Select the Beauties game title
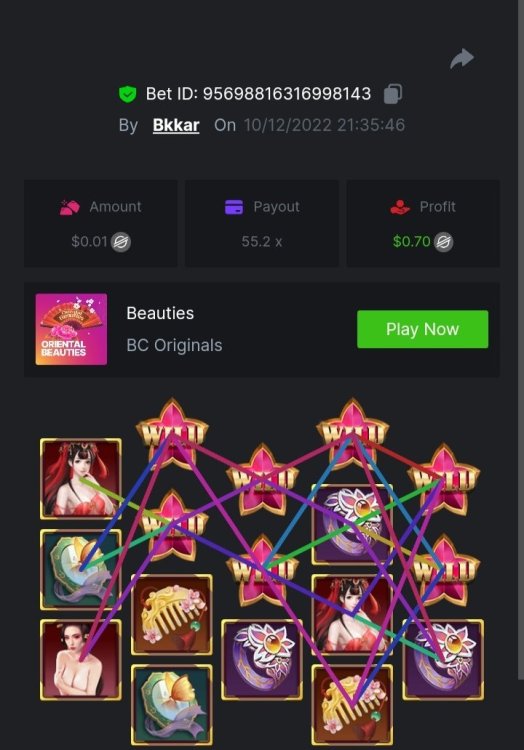 (x=160, y=313)
